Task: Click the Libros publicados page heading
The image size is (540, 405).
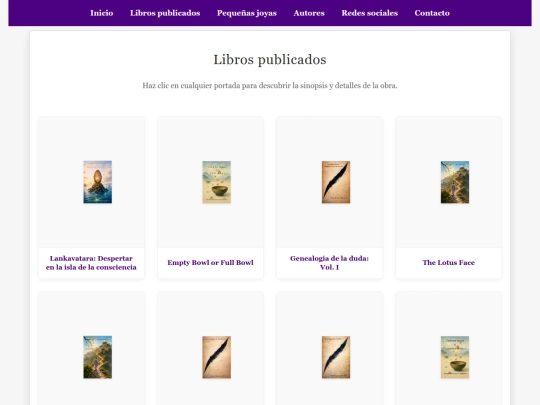Action: (270, 60)
